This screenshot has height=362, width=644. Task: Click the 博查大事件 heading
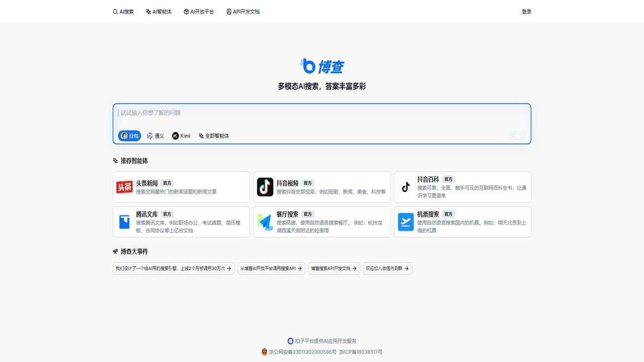point(134,251)
